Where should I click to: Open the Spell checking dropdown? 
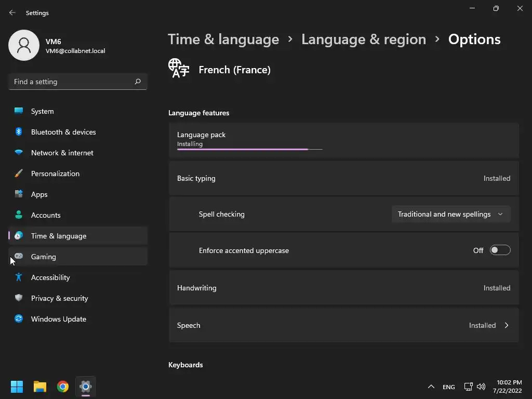450,214
